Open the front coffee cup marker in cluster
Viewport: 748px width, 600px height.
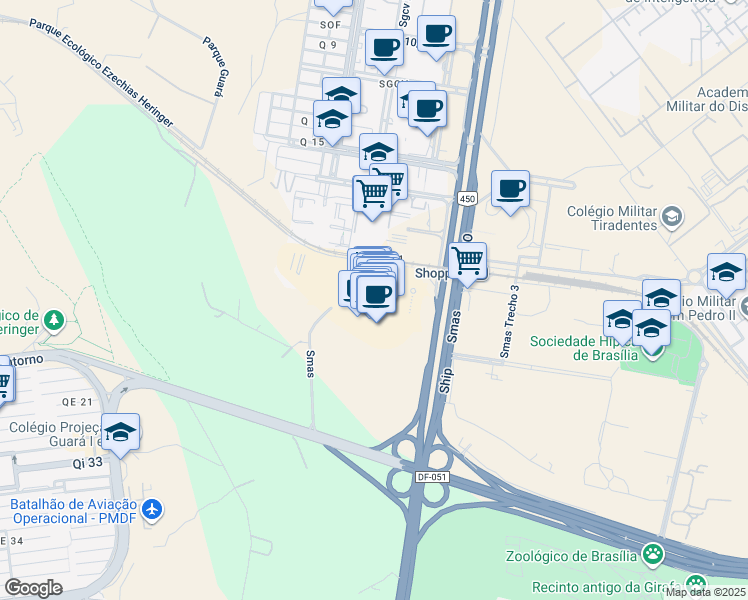pos(376,296)
